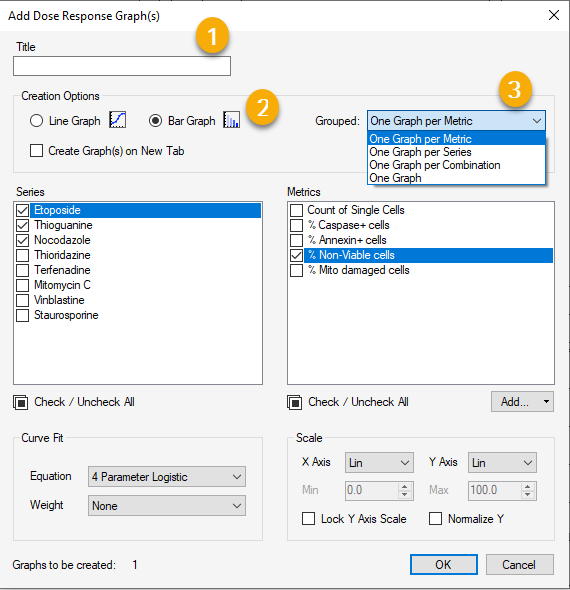Image resolution: width=570 pixels, height=590 pixels.
Task: Confirm with the OK button
Action: click(x=444, y=564)
